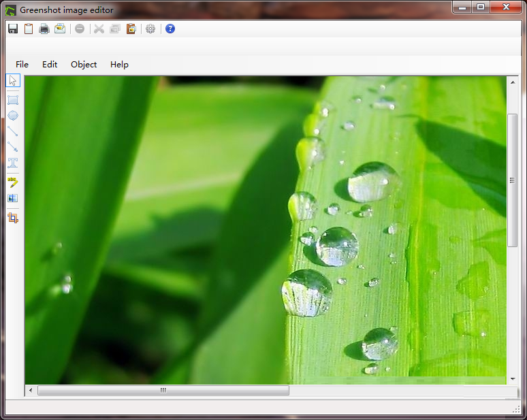Select the Draw arrow tool
This screenshot has width=527, height=420.
coord(13,147)
